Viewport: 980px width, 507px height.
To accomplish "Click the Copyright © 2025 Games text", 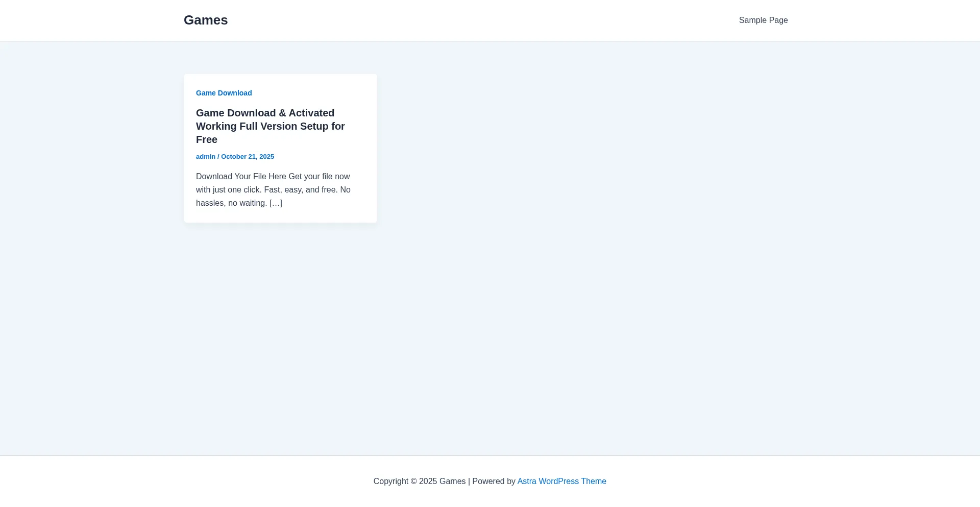I will pos(419,481).
